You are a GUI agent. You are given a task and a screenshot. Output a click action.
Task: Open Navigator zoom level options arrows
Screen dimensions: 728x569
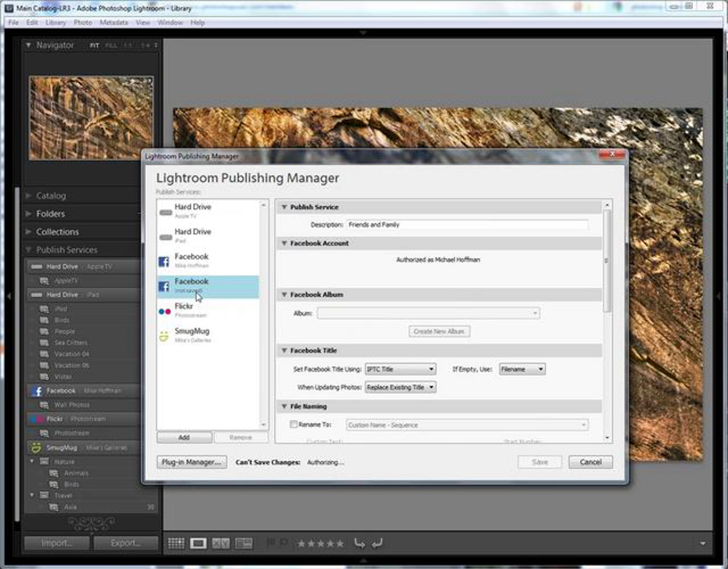pos(156,45)
